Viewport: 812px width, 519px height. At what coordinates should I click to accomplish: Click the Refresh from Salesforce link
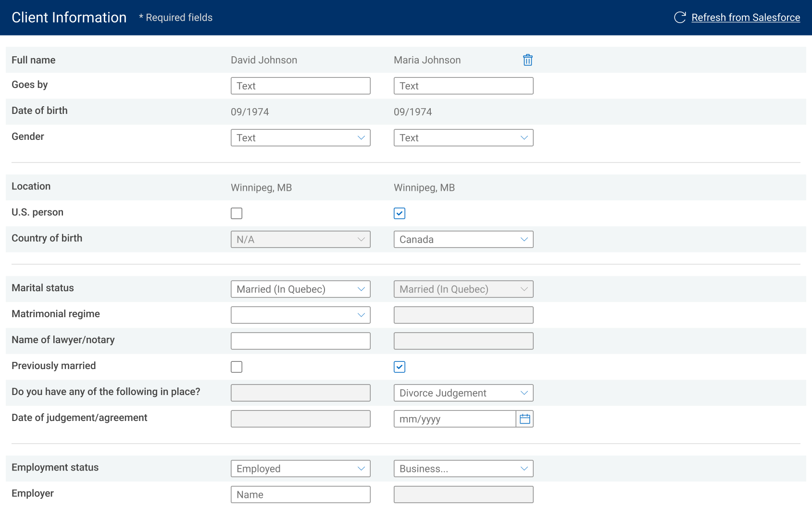coord(746,18)
